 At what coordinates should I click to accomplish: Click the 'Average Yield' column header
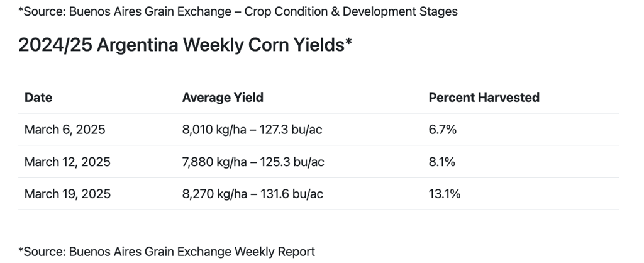coord(223,98)
